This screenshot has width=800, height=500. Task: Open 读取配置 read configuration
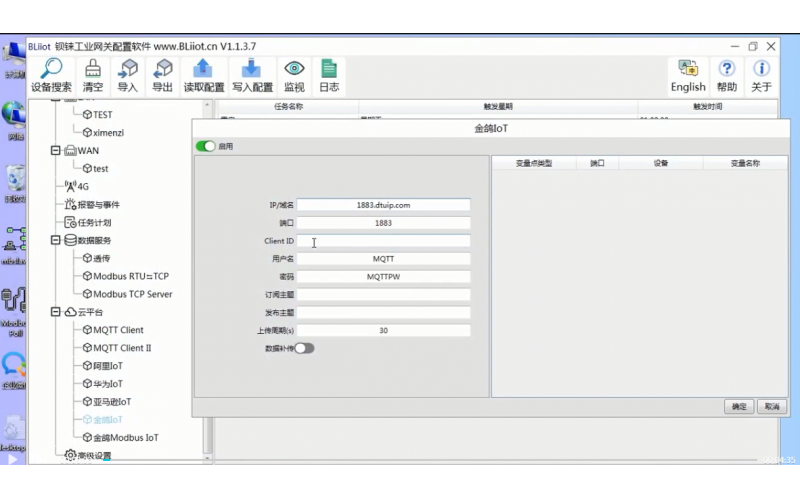click(203, 69)
